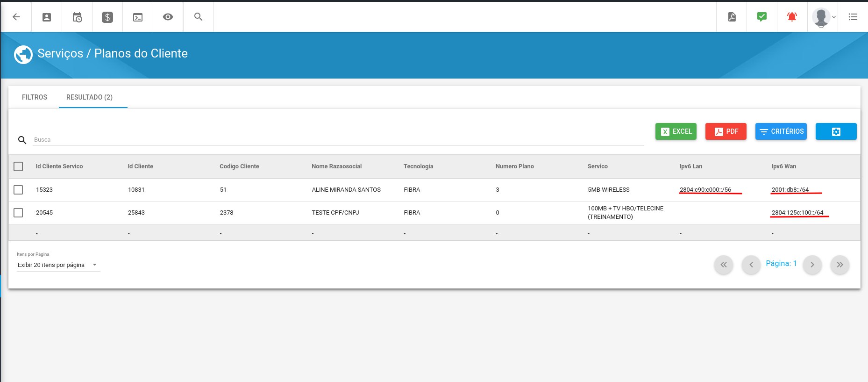Screen dimensions: 868x382
Task: Export results with the EXCEL button
Action: point(676,131)
